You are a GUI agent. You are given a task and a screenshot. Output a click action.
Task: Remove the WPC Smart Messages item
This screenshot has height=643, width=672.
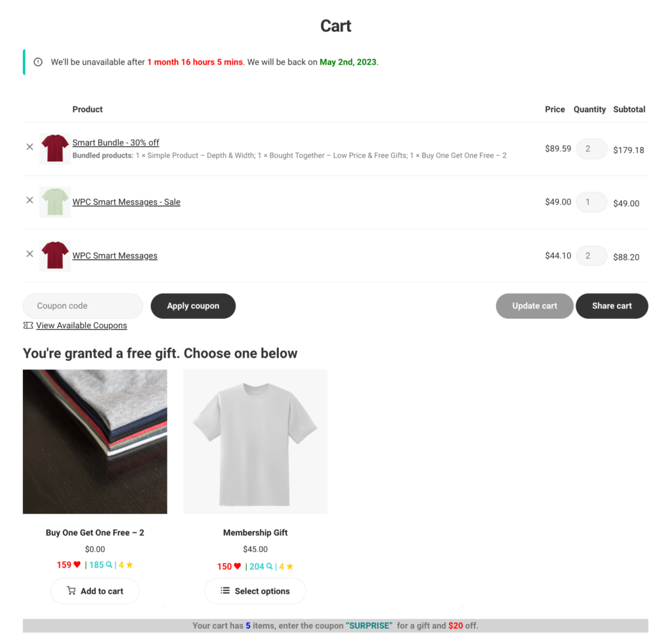(29, 254)
